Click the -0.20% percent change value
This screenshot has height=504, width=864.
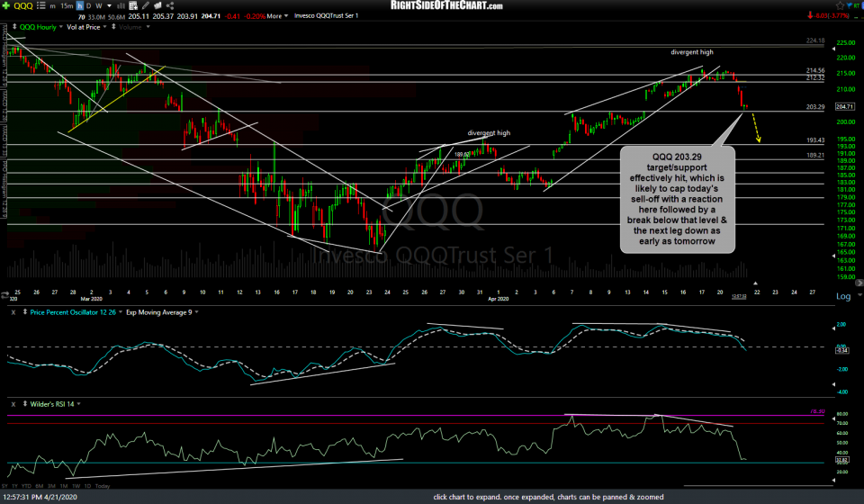tap(254, 16)
